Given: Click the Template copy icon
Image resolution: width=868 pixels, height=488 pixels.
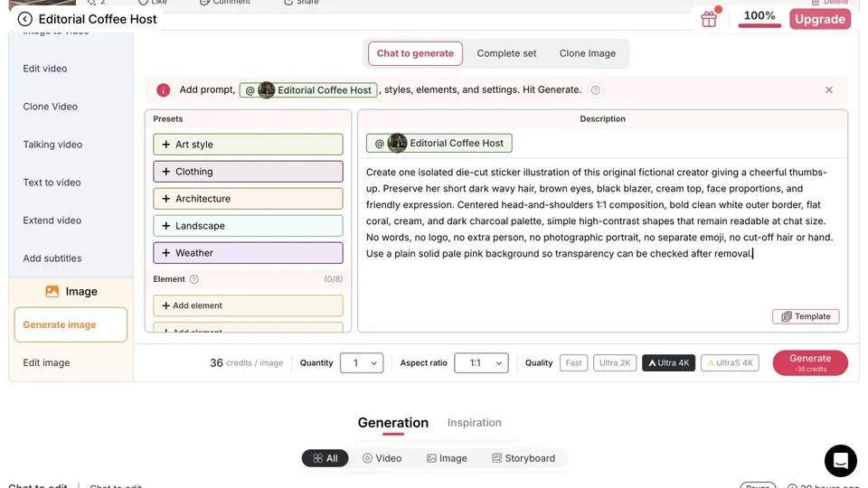Looking at the screenshot, I should pyautogui.click(x=786, y=316).
